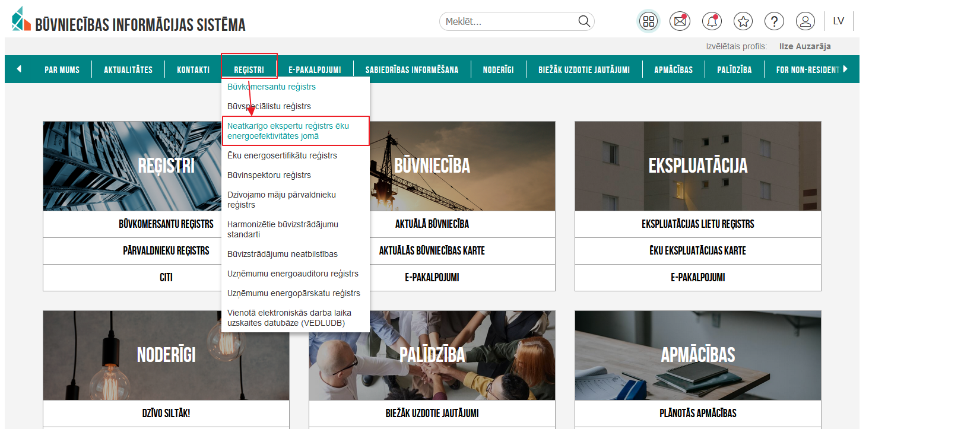Open the notifications bell icon
This screenshot has width=980, height=429.
click(711, 21)
